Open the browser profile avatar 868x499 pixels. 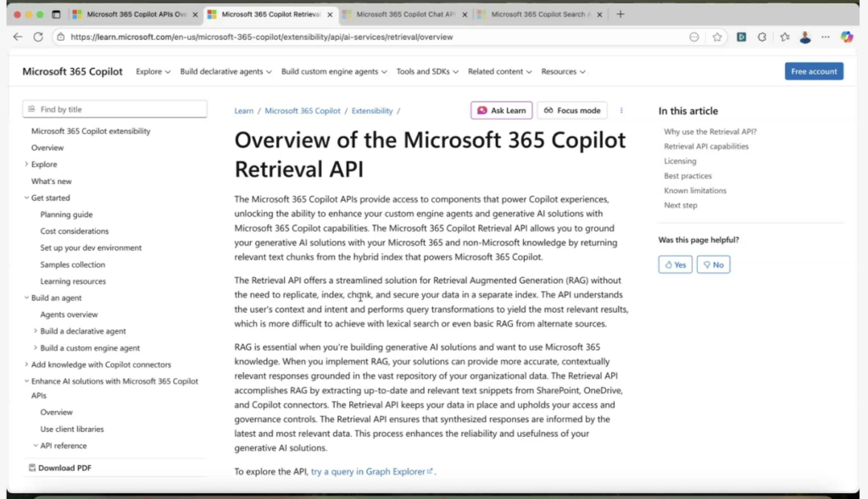(x=805, y=37)
